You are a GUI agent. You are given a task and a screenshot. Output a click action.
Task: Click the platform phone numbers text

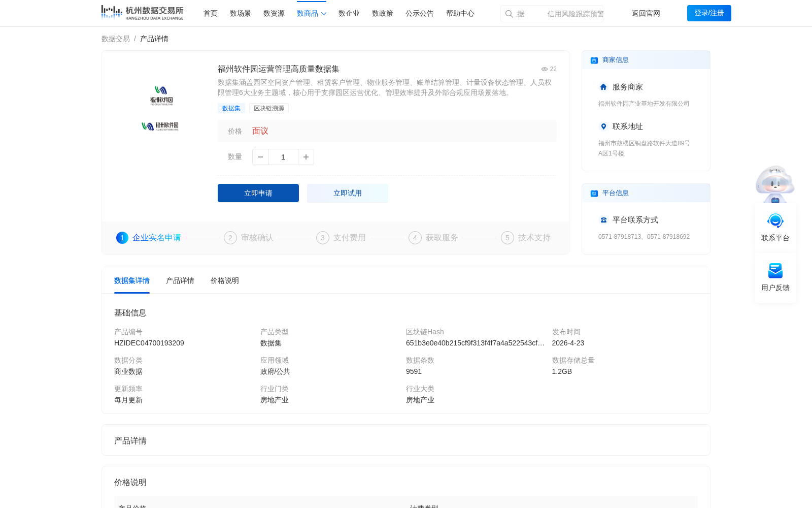[x=644, y=237]
